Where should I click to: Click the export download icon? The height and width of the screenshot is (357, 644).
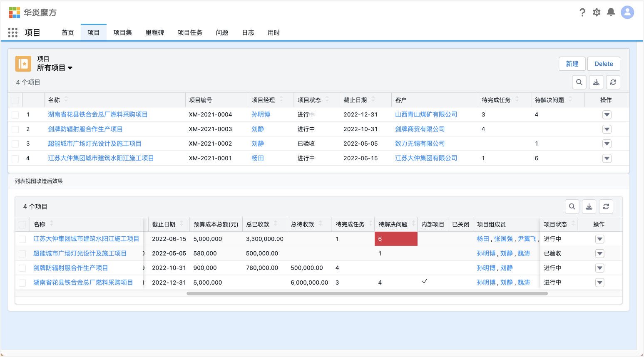coord(596,82)
